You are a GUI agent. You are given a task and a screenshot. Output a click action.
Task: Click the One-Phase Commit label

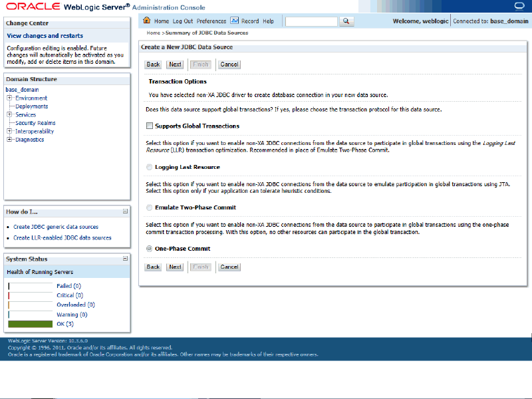tap(182, 249)
